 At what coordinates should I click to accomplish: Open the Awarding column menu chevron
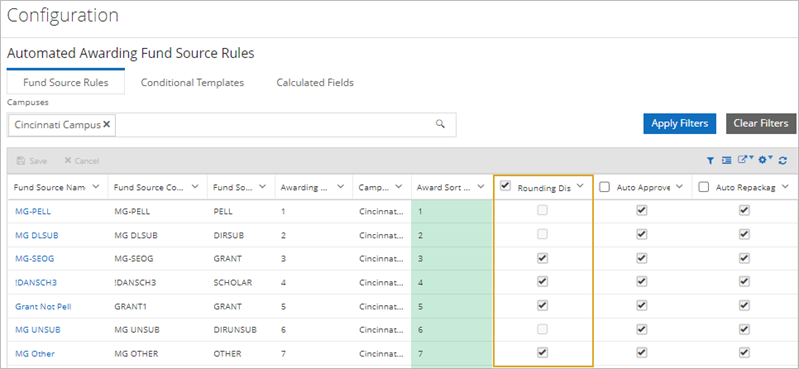click(x=340, y=187)
